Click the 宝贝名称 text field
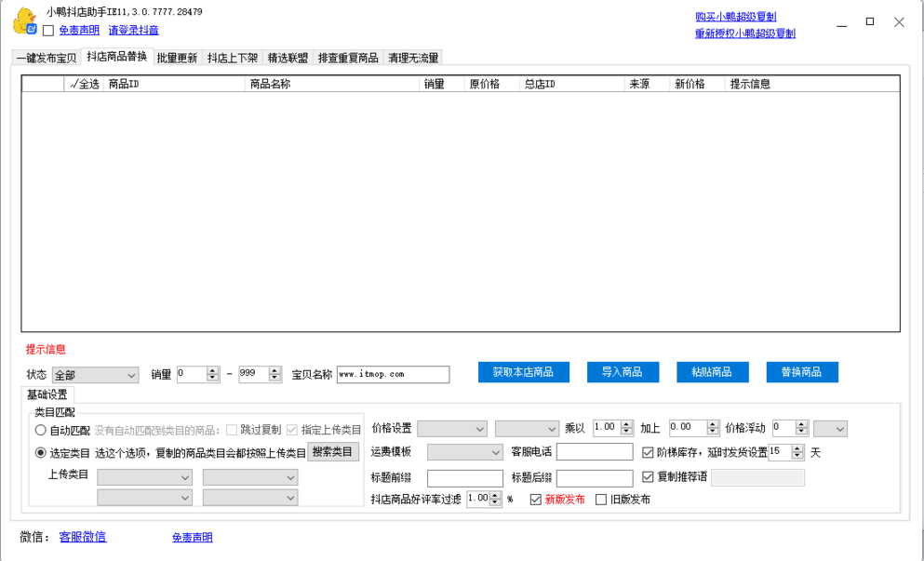The image size is (924, 561). (x=393, y=374)
